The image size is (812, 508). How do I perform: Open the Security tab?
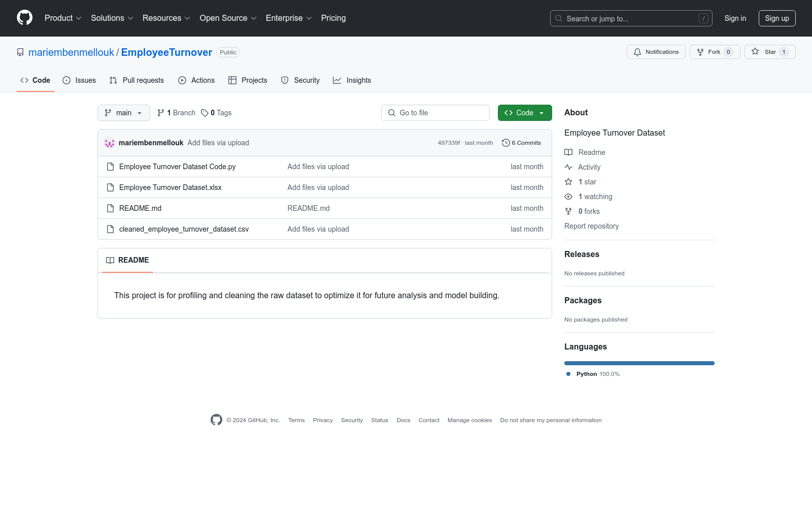pos(300,80)
